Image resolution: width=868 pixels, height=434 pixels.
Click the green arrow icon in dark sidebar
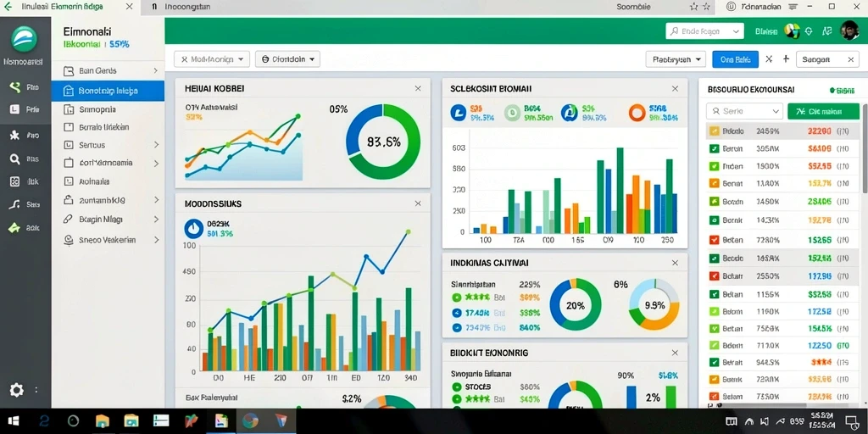15,227
